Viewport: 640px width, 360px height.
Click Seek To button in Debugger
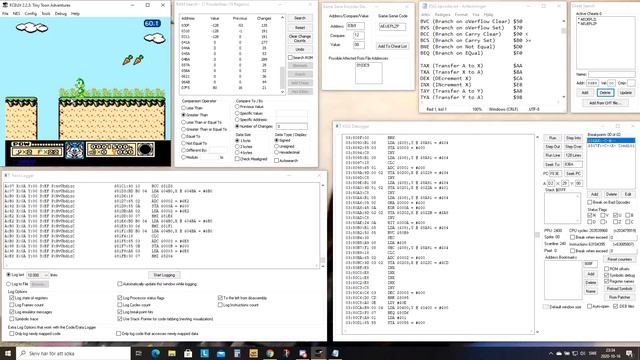[x=553, y=164]
